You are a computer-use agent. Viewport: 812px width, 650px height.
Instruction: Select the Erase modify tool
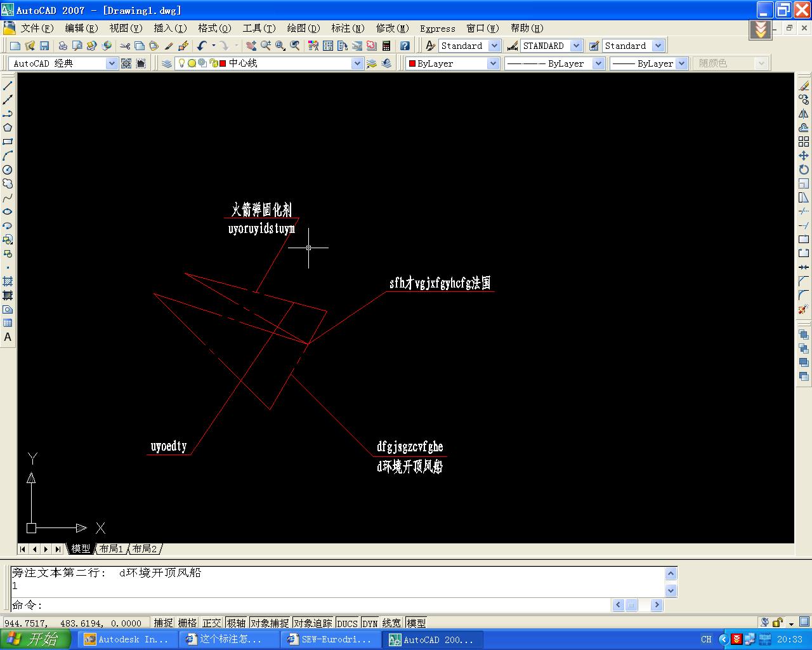(804, 86)
